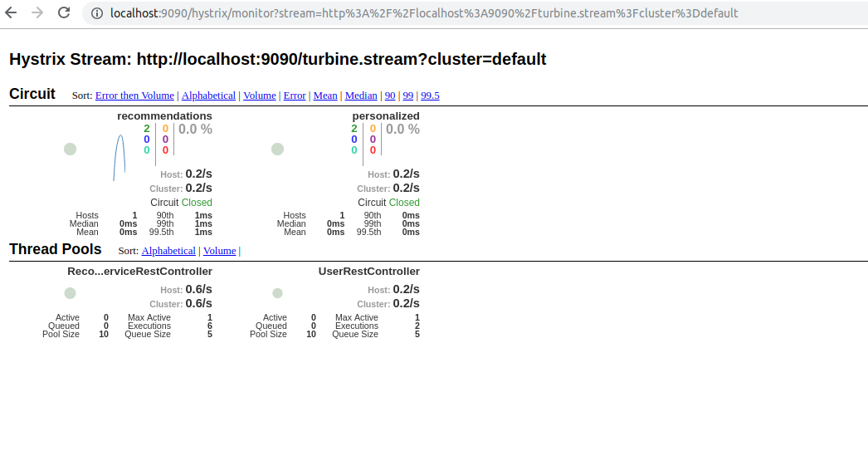Sort circuits by Mean latency
This screenshot has width=868, height=451.
(325, 96)
